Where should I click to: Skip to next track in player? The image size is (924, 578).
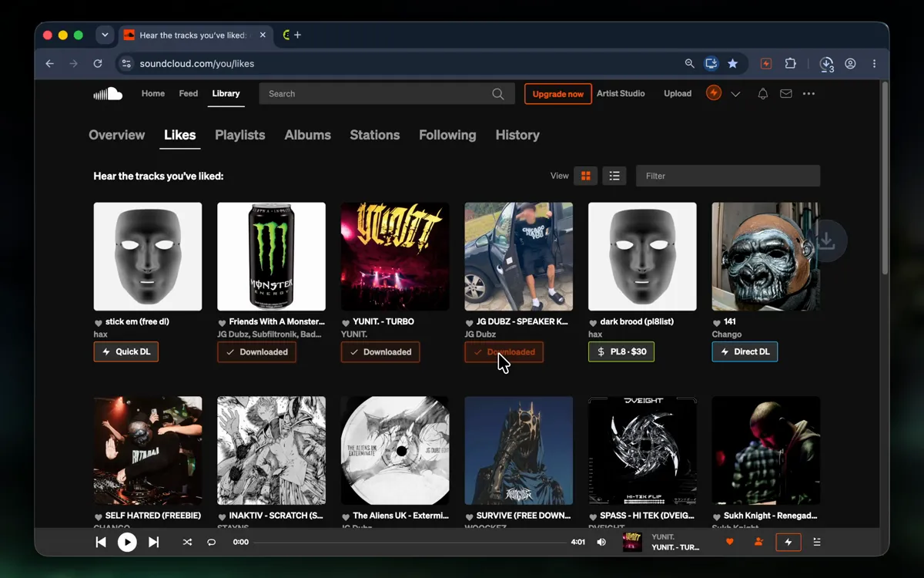[153, 542]
